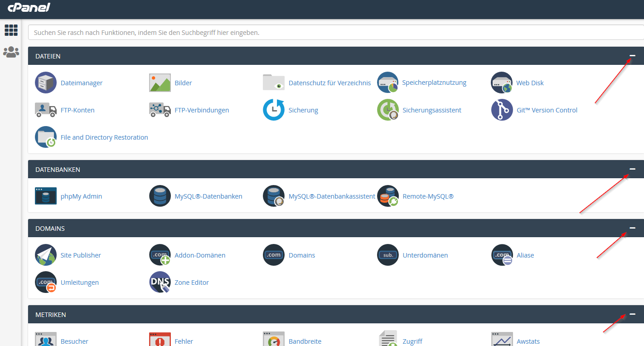The height and width of the screenshot is (346, 644).
Task: Open Datenschutz für Verzeichnis folder icon
Action: point(274,83)
